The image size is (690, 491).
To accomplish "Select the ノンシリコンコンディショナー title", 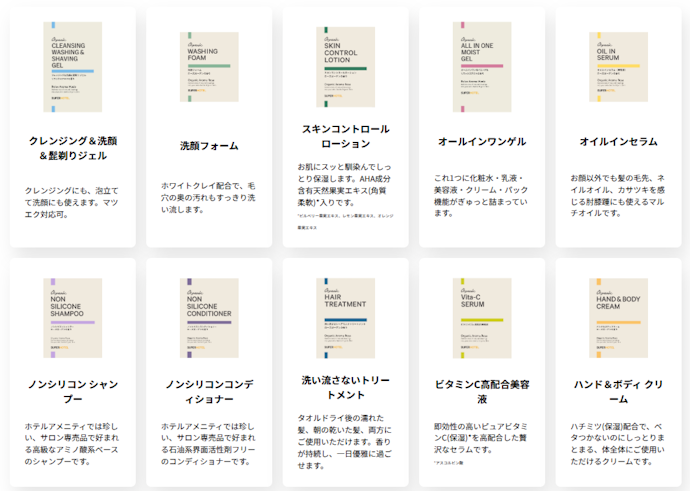I will pos(209,392).
